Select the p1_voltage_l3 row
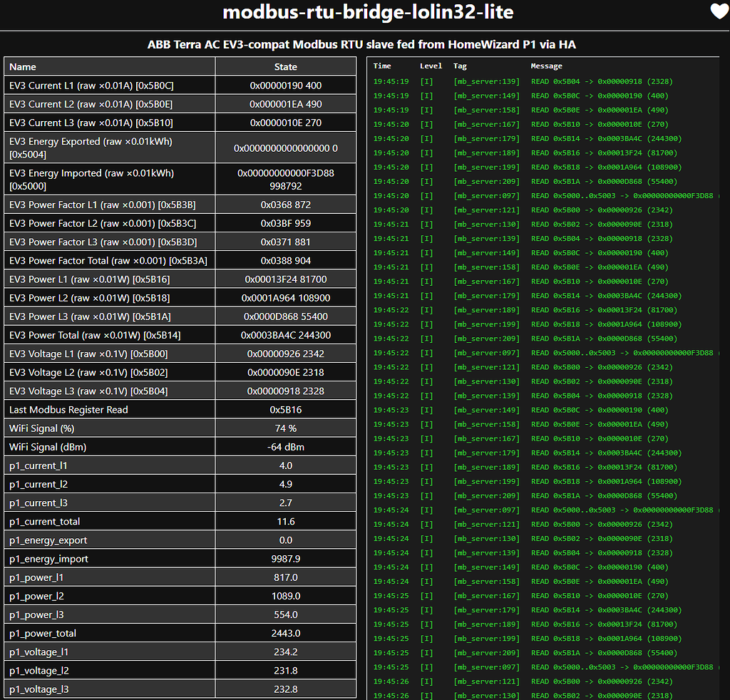 pyautogui.click(x=180, y=689)
